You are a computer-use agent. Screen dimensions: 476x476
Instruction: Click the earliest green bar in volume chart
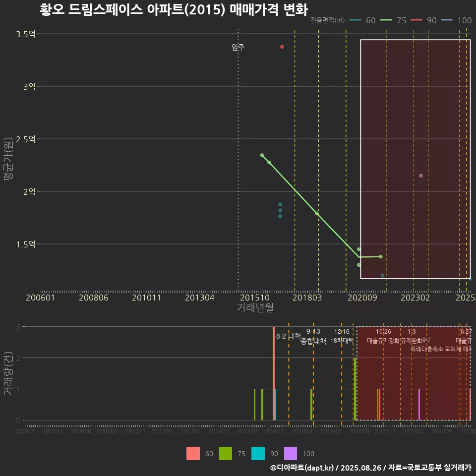pos(255,405)
